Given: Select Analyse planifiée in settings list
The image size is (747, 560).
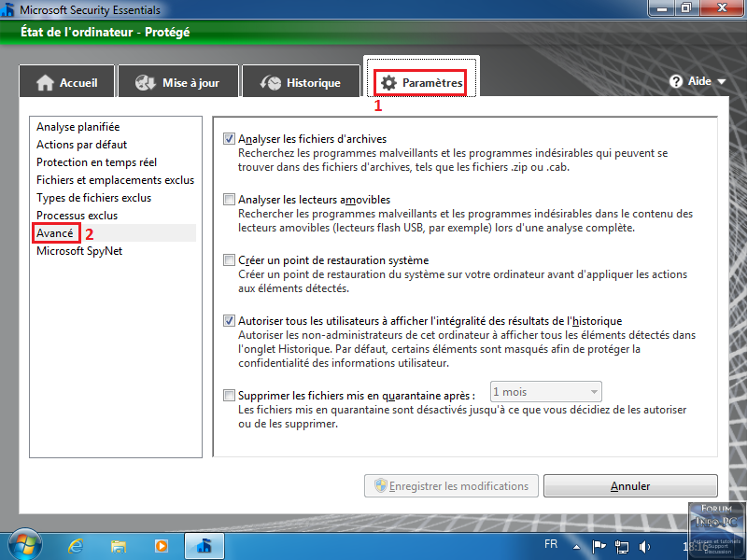Looking at the screenshot, I should pos(78,127).
